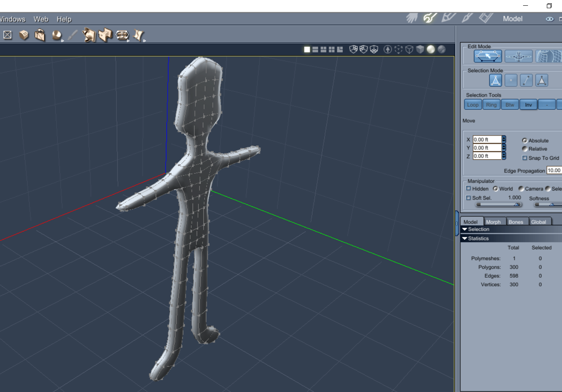The height and width of the screenshot is (392, 562).
Task: Open the film-strip Render room icon
Action: click(x=486, y=18)
